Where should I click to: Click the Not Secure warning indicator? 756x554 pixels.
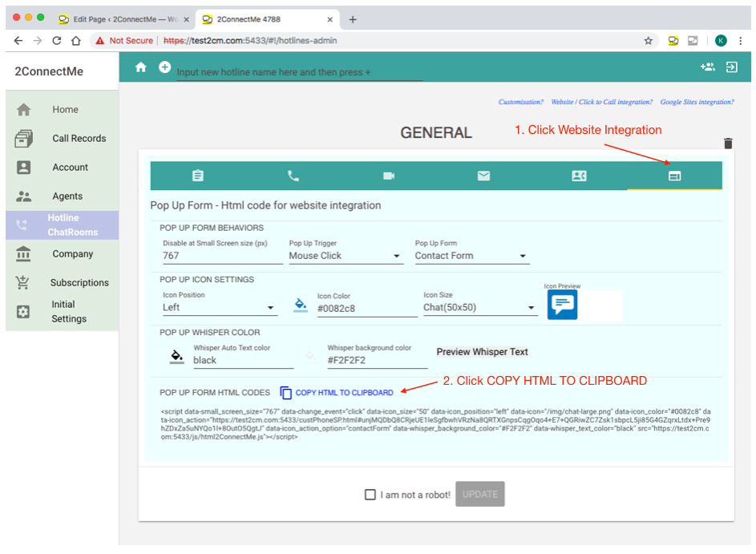tap(124, 41)
